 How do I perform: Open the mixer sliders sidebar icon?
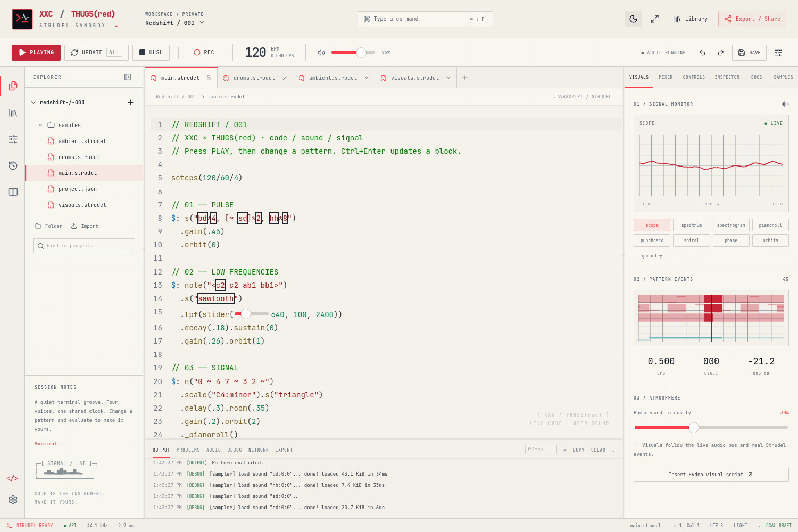(13, 139)
